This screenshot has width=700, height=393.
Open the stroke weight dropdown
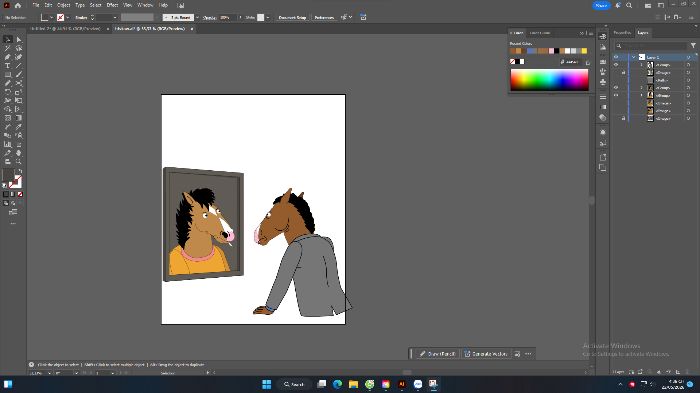pyautogui.click(x=115, y=17)
